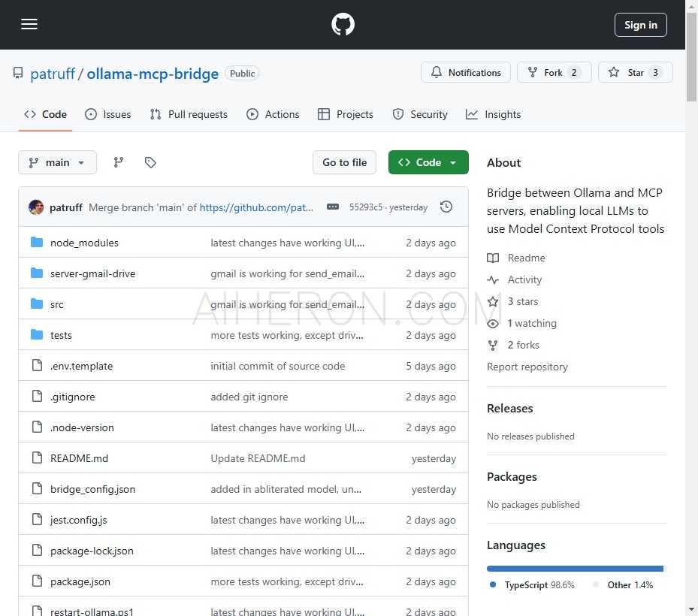Open the 3 stars link

point(513,301)
